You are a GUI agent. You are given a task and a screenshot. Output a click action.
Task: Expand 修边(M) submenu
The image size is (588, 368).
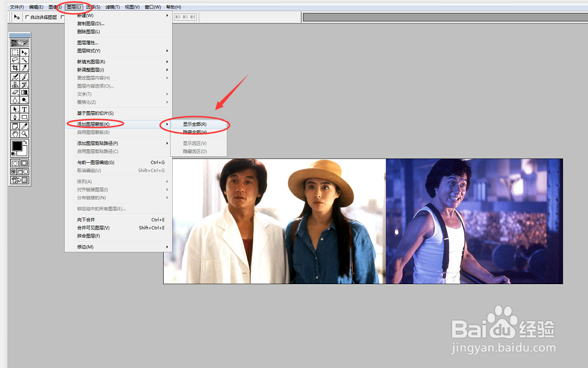118,247
